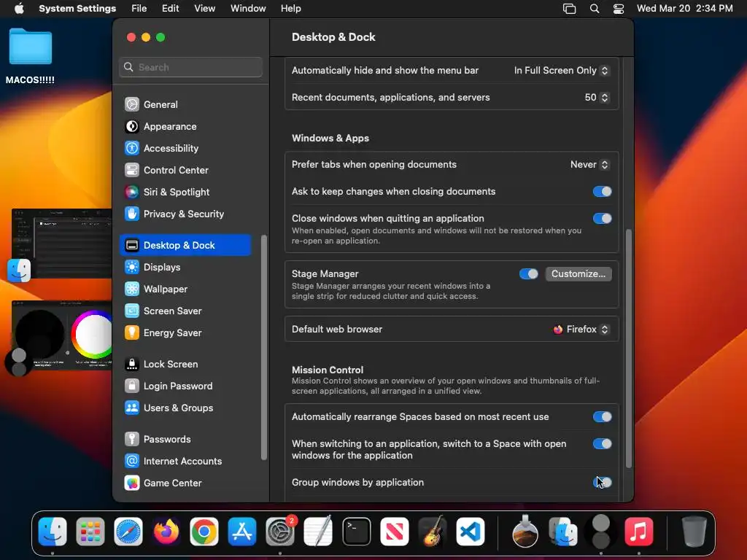Open the Apple menu
Viewport: 747px width, 560px height.
tap(19, 9)
